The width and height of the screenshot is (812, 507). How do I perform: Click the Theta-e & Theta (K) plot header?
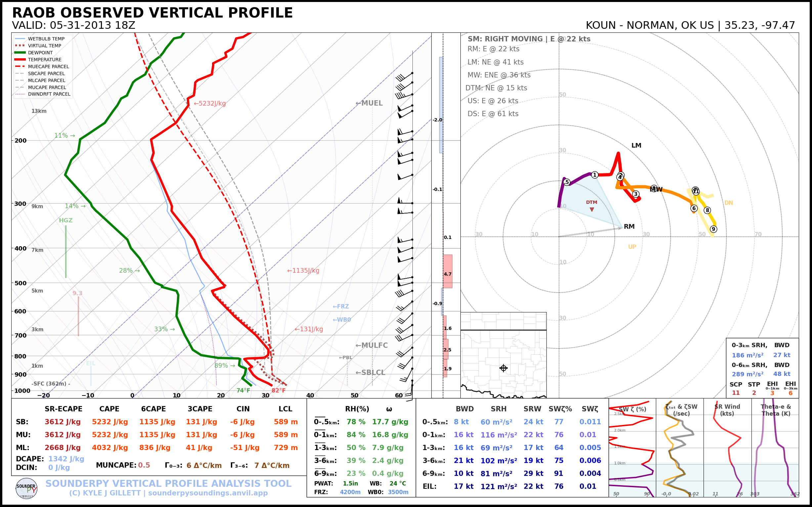coord(776,410)
